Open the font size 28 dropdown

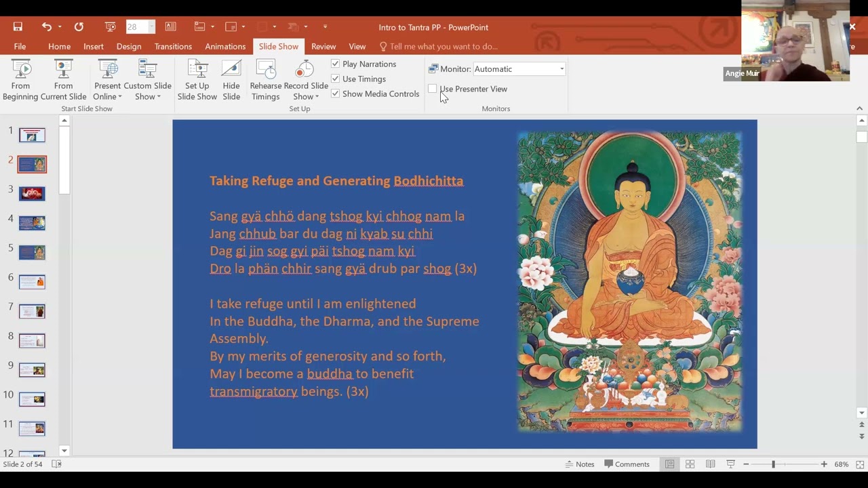[x=151, y=27]
